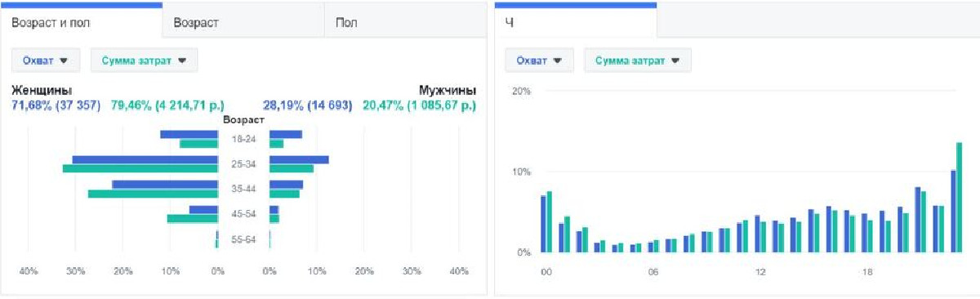This screenshot has height=299, width=980.
Task: Click men's blue reach bar for 18-24
Action: coord(286,135)
